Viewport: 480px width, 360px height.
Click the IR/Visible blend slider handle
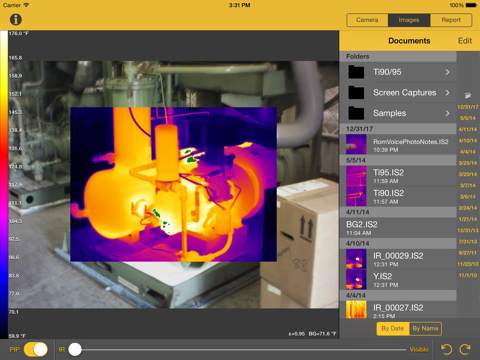[x=75, y=349]
